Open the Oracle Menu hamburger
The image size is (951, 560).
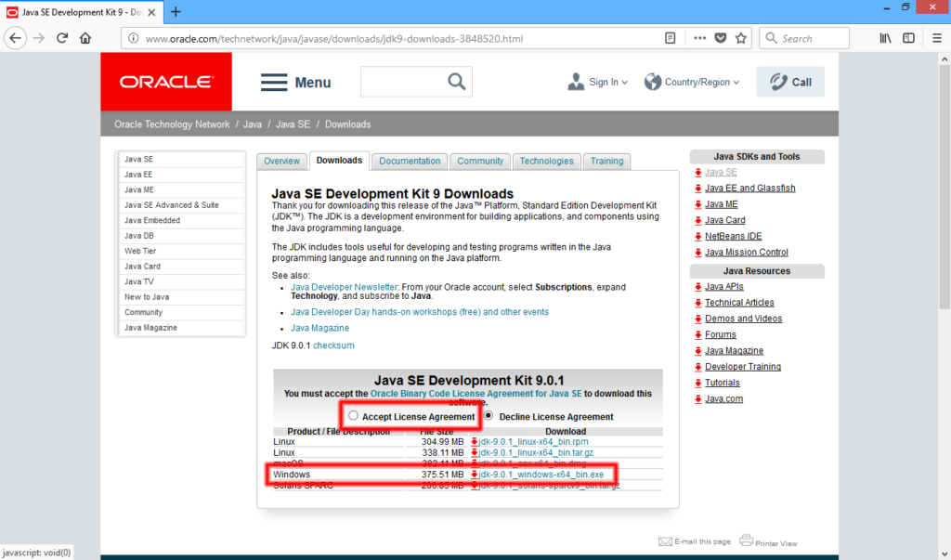click(x=296, y=83)
